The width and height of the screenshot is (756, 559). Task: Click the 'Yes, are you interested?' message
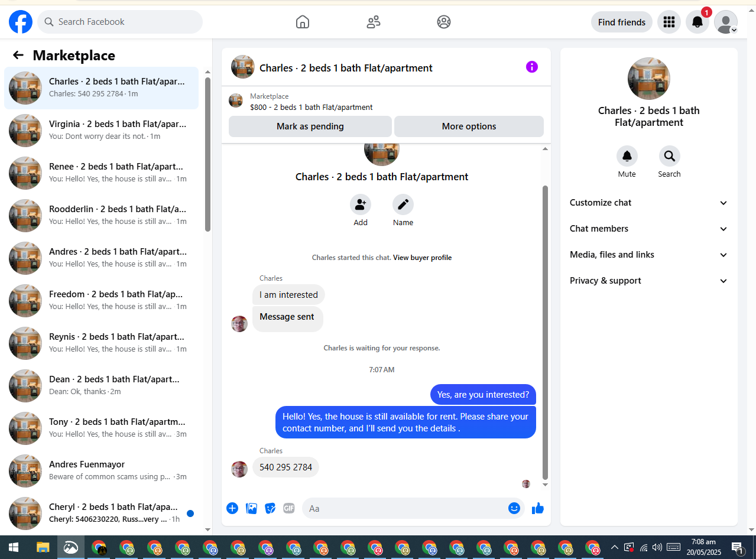pyautogui.click(x=483, y=394)
